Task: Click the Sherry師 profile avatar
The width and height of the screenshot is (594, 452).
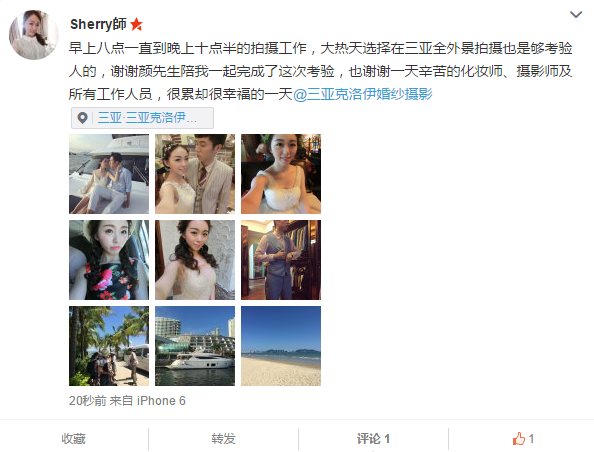Action: [x=34, y=34]
